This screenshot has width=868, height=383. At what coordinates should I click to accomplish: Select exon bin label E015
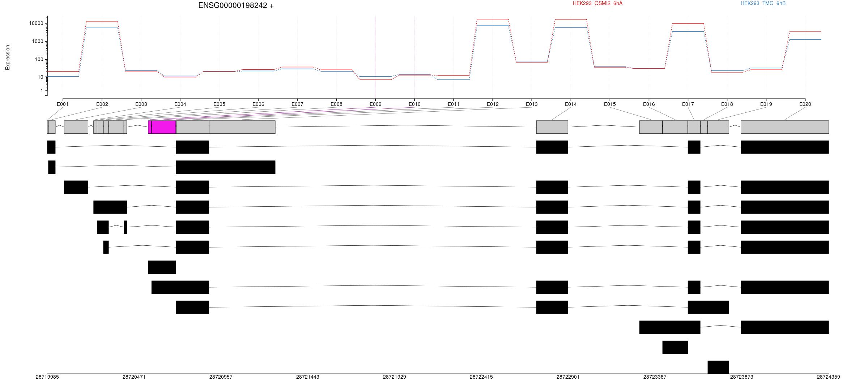point(610,104)
